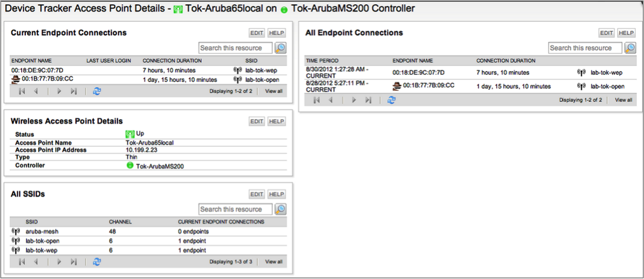Go to previous page in All Endpoint Connections
644x279 pixels.
point(331,100)
